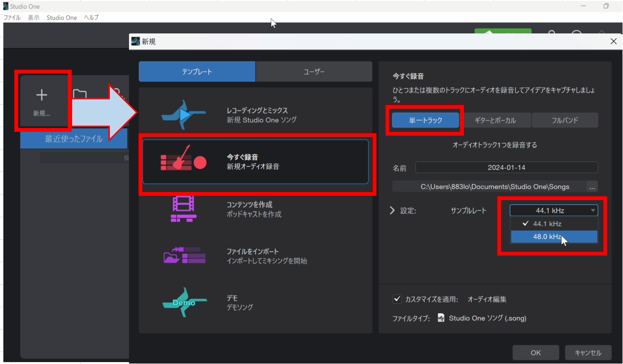The height and width of the screenshot is (364, 623).
Task: Click the キャンセル button
Action: 588,353
